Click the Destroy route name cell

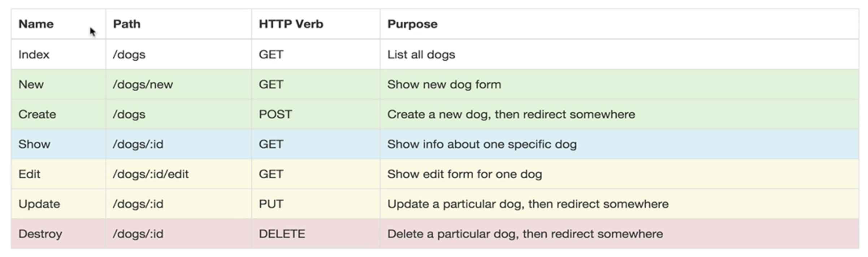click(x=40, y=234)
